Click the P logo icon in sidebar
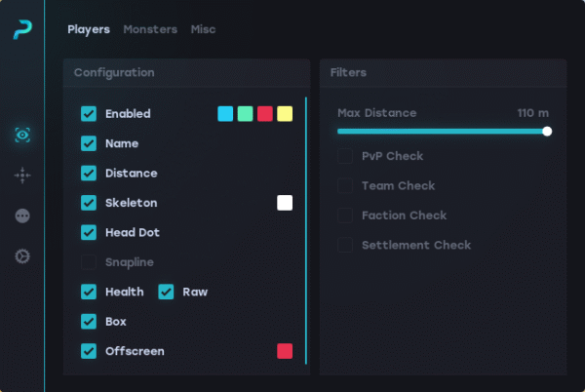 click(x=22, y=29)
